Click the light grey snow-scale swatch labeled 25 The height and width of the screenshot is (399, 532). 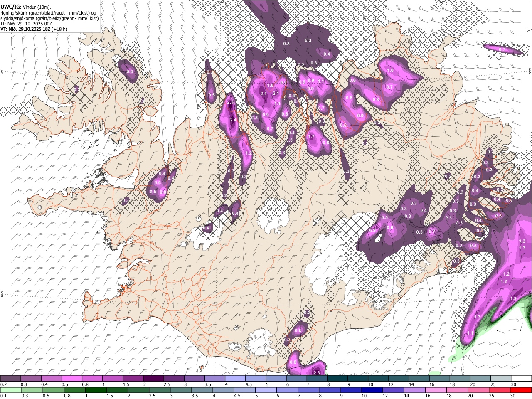(501, 379)
